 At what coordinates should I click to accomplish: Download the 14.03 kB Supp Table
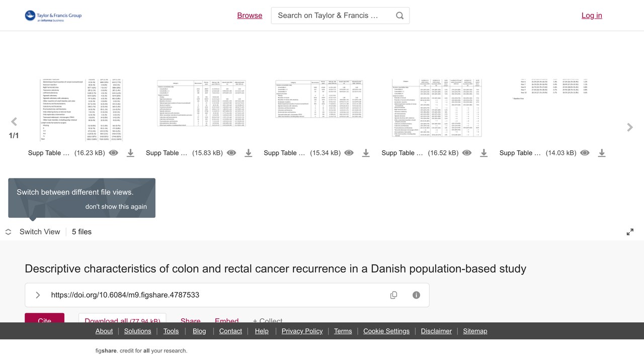[x=601, y=153]
